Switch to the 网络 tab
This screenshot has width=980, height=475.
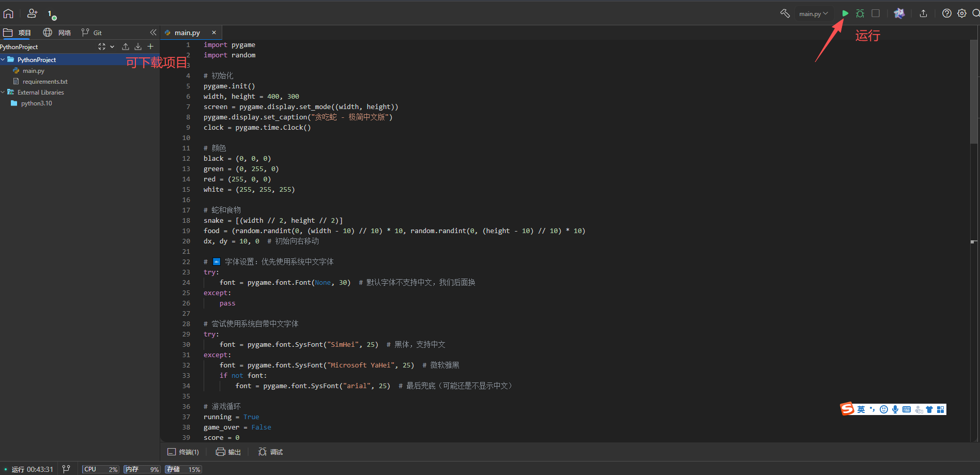(57, 33)
